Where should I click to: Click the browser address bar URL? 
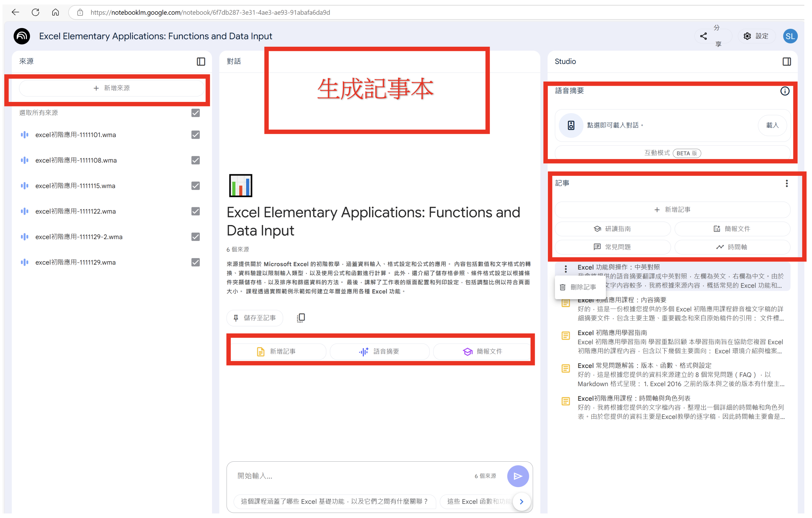pyautogui.click(x=210, y=12)
